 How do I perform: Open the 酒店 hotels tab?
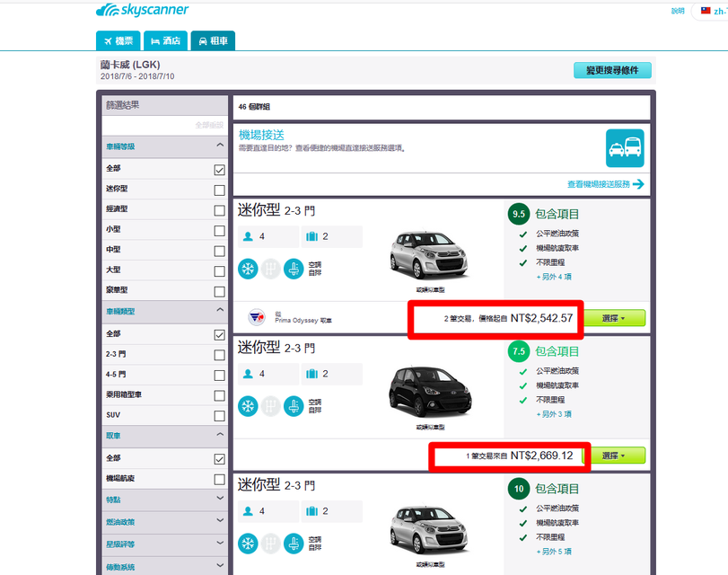pyautogui.click(x=165, y=40)
